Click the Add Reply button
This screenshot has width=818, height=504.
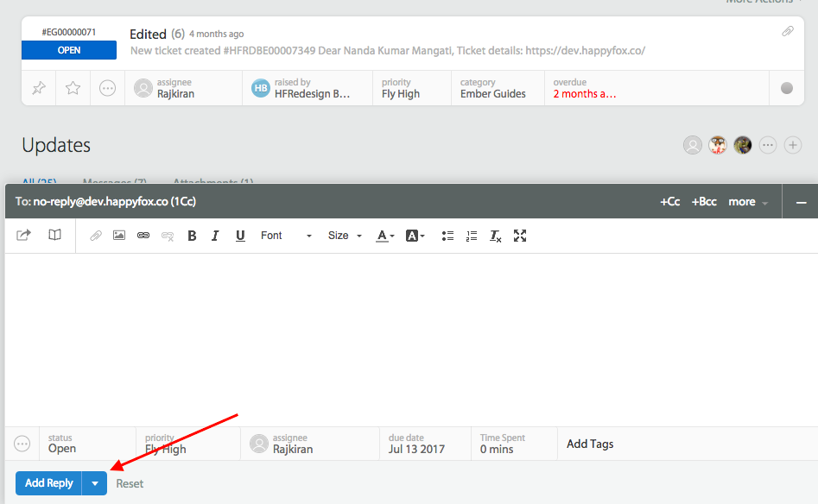(49, 483)
